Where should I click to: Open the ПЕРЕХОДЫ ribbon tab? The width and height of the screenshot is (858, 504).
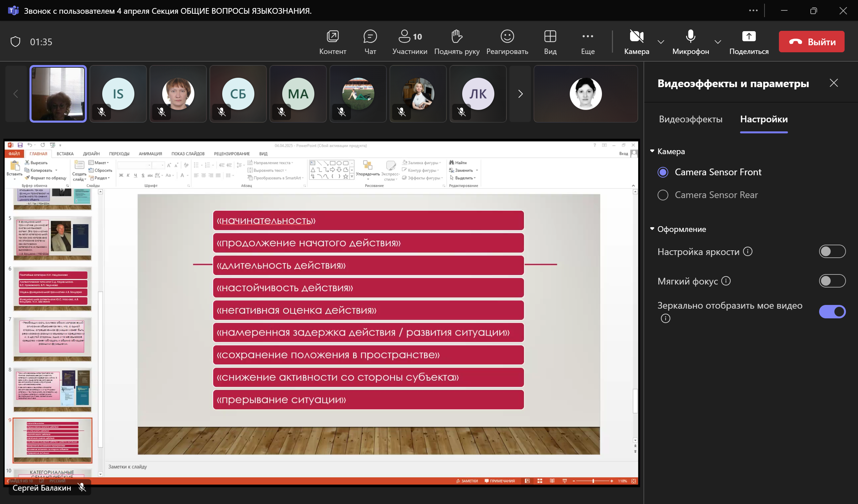click(119, 154)
